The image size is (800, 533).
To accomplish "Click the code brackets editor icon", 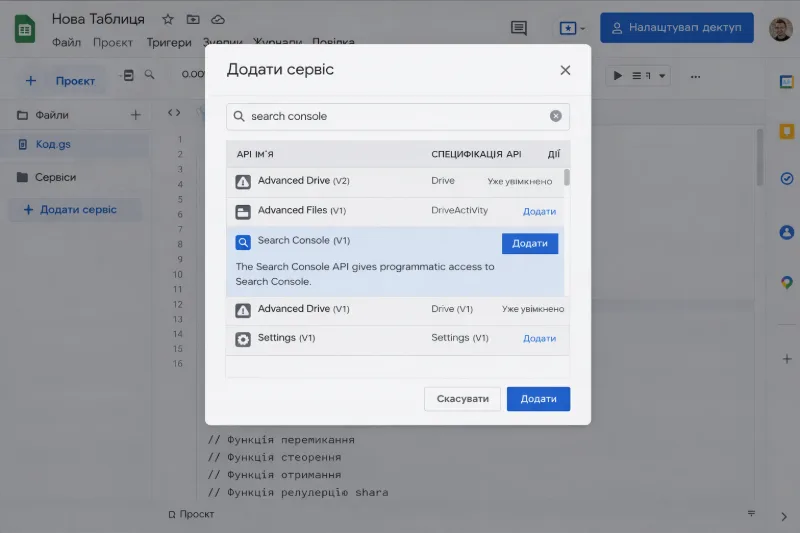I will pyautogui.click(x=174, y=113).
